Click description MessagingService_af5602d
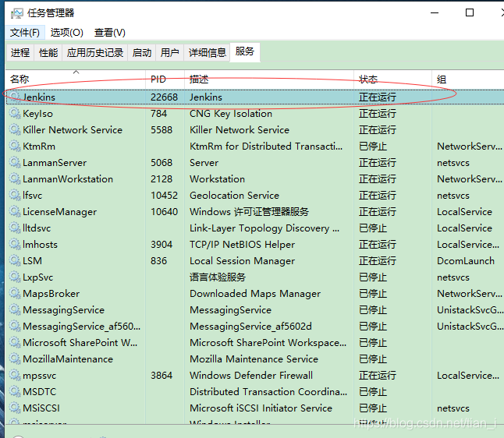 (x=250, y=327)
